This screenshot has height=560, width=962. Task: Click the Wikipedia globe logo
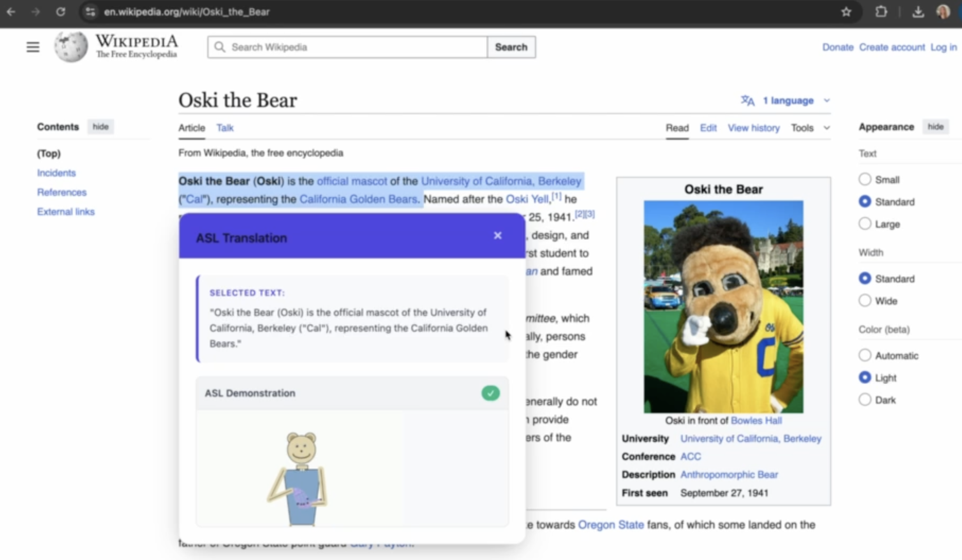coord(71,46)
